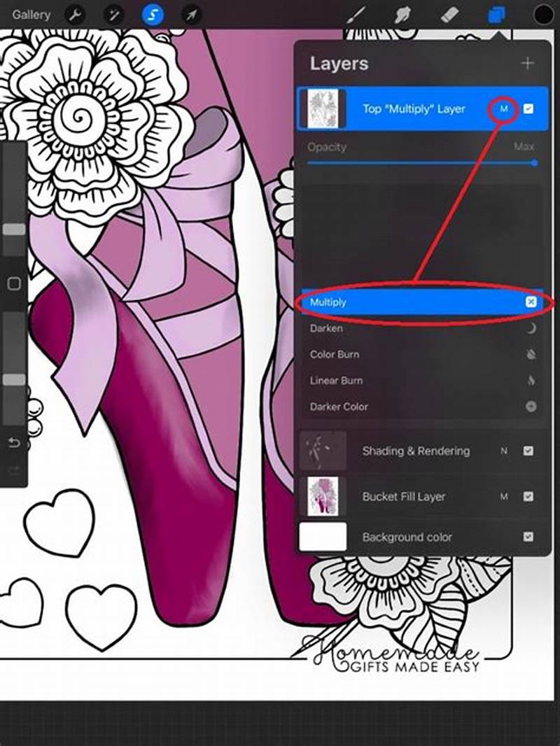The height and width of the screenshot is (746, 560).
Task: Activate the Selection tool
Action: coord(151,15)
